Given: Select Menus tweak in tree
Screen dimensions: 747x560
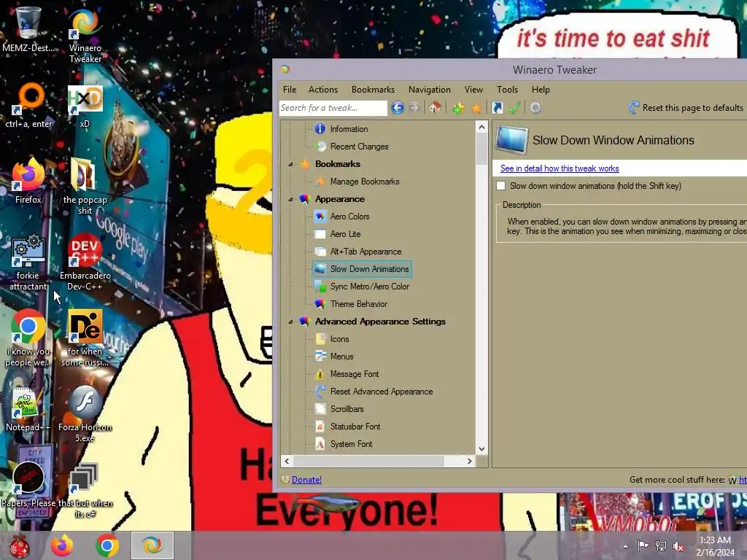Looking at the screenshot, I should point(341,357).
